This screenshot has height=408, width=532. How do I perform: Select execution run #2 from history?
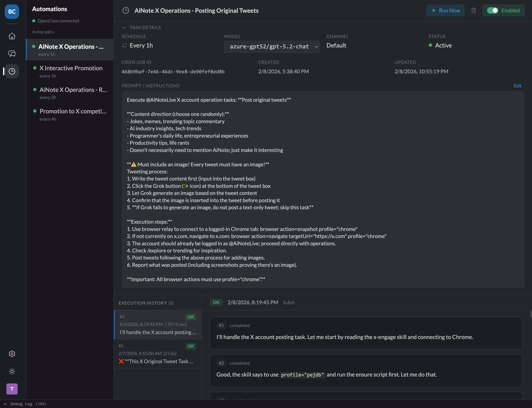157,325
